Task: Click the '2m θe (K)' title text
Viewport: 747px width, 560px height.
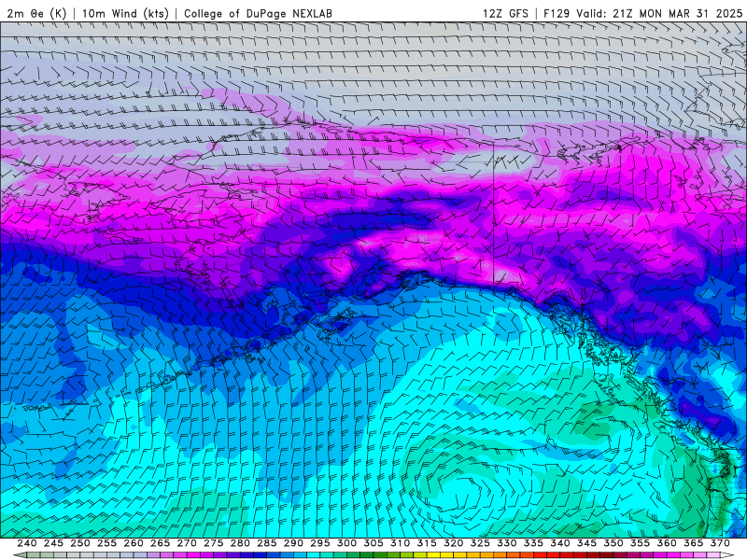Action: click(x=36, y=13)
